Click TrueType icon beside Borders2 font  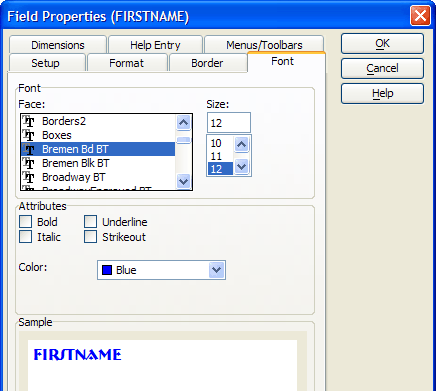tap(29, 121)
